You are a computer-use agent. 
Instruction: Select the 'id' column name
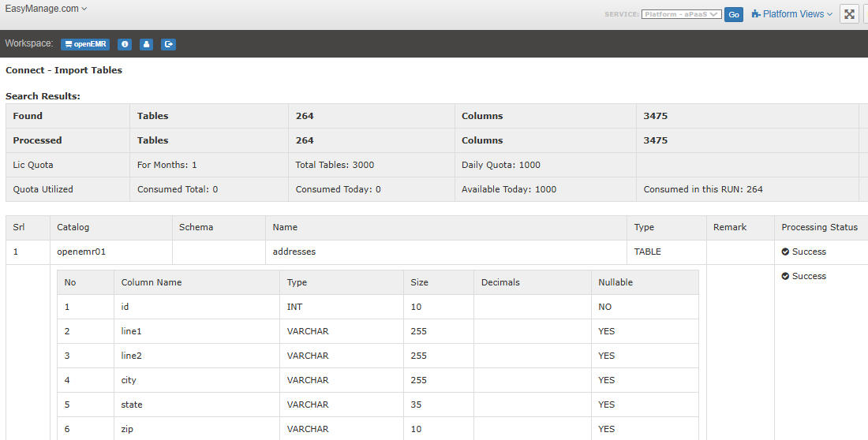click(125, 307)
